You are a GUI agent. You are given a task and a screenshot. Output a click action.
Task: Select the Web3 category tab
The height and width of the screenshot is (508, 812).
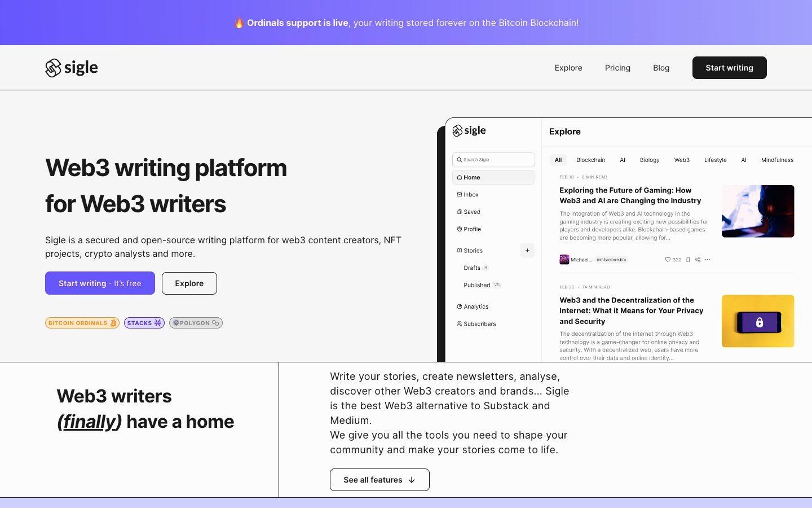[682, 160]
